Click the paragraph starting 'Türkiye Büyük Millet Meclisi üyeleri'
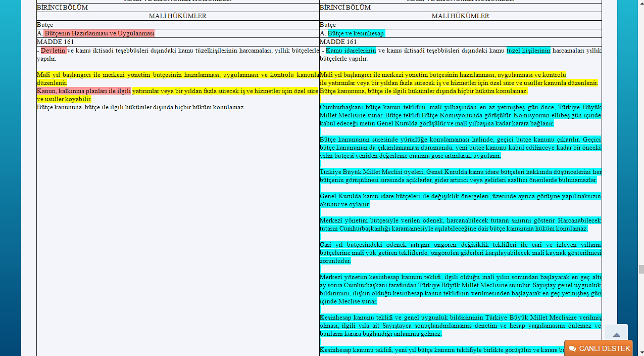This screenshot has height=356, width=644. (460, 176)
